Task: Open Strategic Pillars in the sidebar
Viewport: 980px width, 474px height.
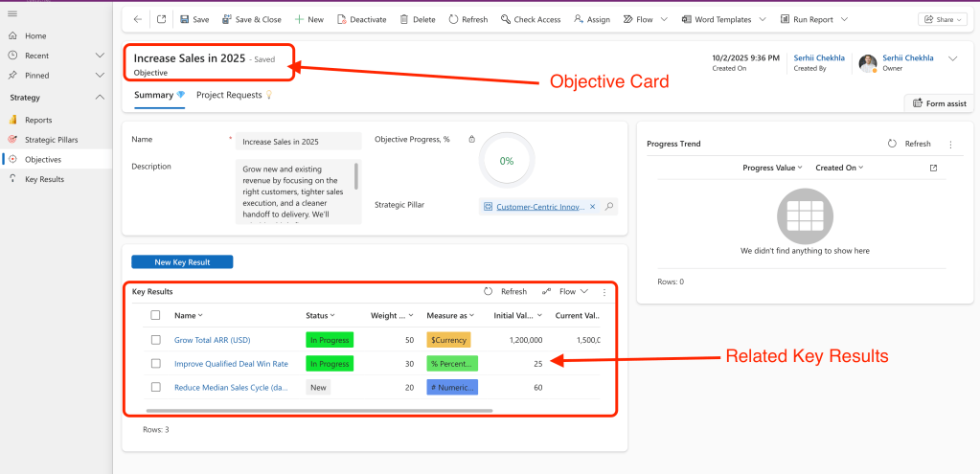Action: [51, 140]
